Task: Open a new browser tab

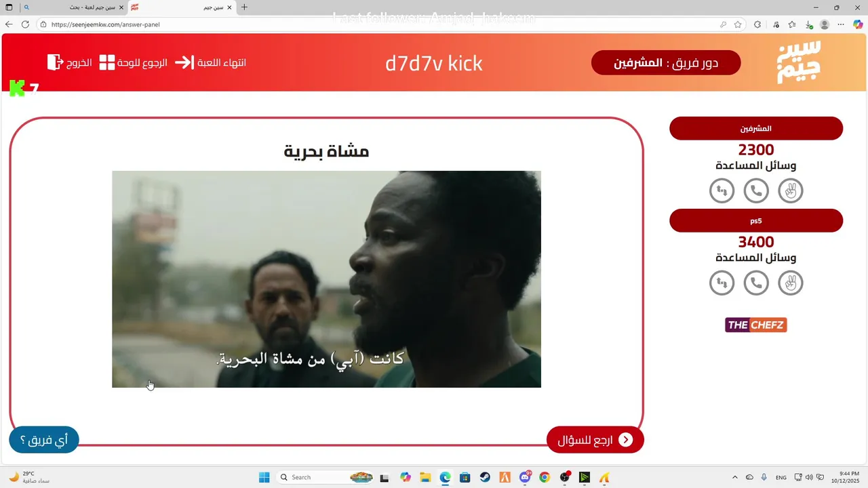Action: click(x=244, y=7)
